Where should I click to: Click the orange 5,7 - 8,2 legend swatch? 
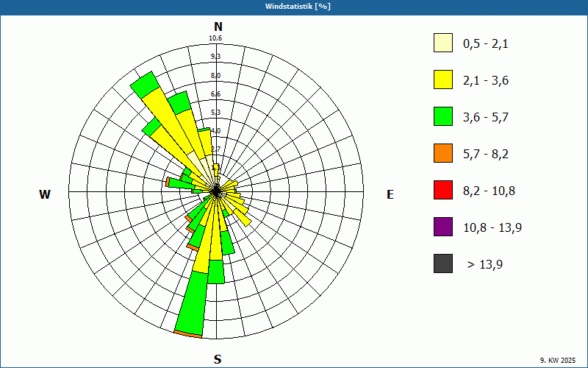[x=443, y=153]
